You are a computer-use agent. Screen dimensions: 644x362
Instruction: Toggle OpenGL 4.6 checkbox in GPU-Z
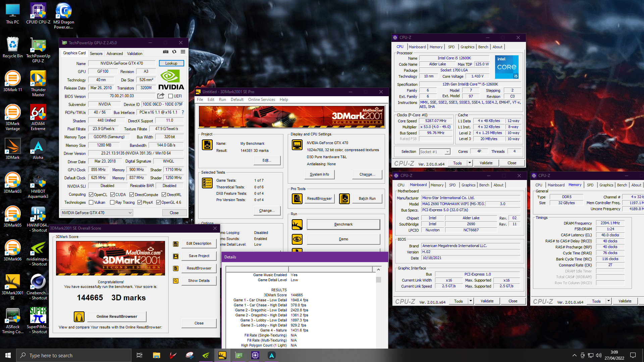tap(158, 202)
